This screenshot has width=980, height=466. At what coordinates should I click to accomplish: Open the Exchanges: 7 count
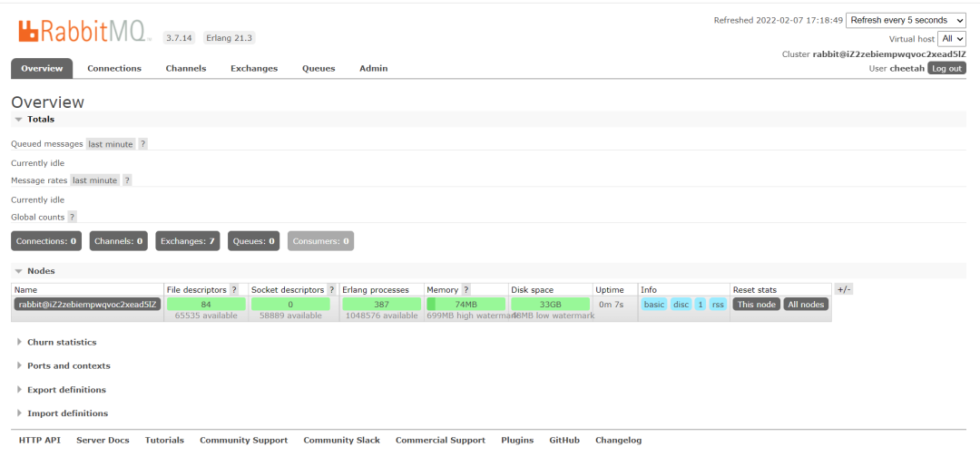click(188, 241)
